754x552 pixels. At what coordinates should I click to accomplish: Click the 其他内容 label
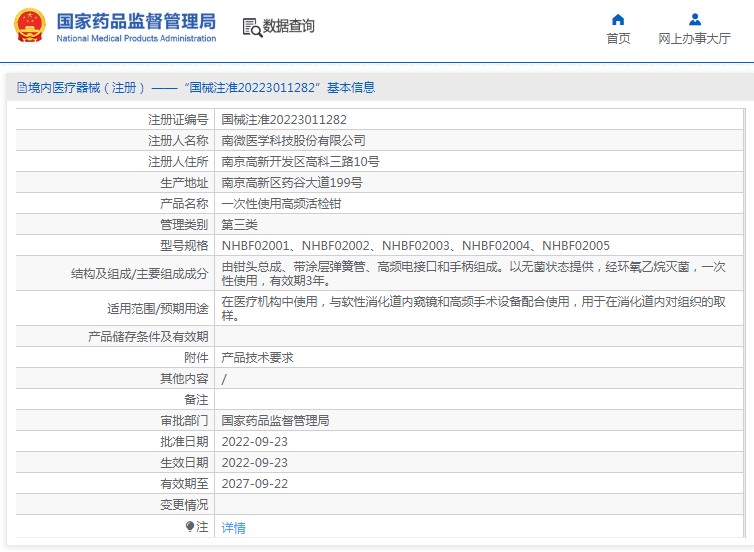(184, 379)
